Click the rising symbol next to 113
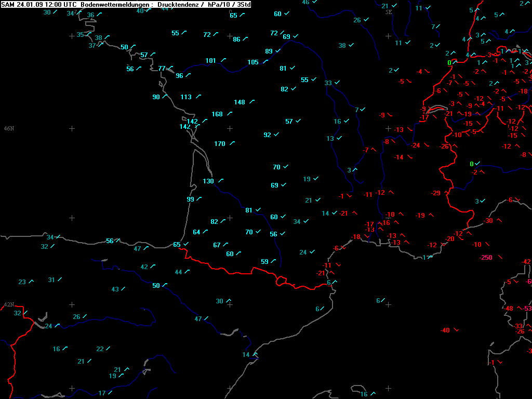The height and width of the screenshot is (399, 532). 199,97
